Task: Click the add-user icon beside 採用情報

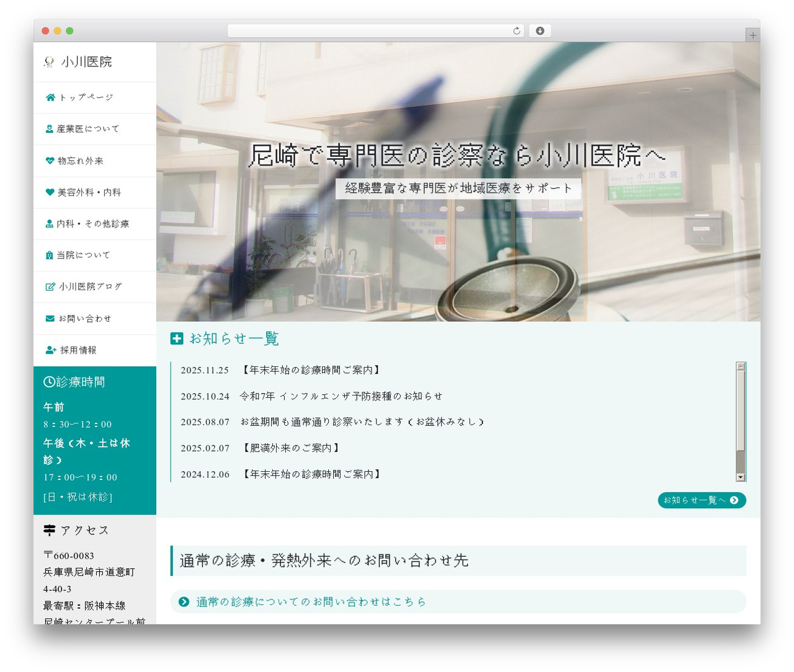Action: coord(51,350)
